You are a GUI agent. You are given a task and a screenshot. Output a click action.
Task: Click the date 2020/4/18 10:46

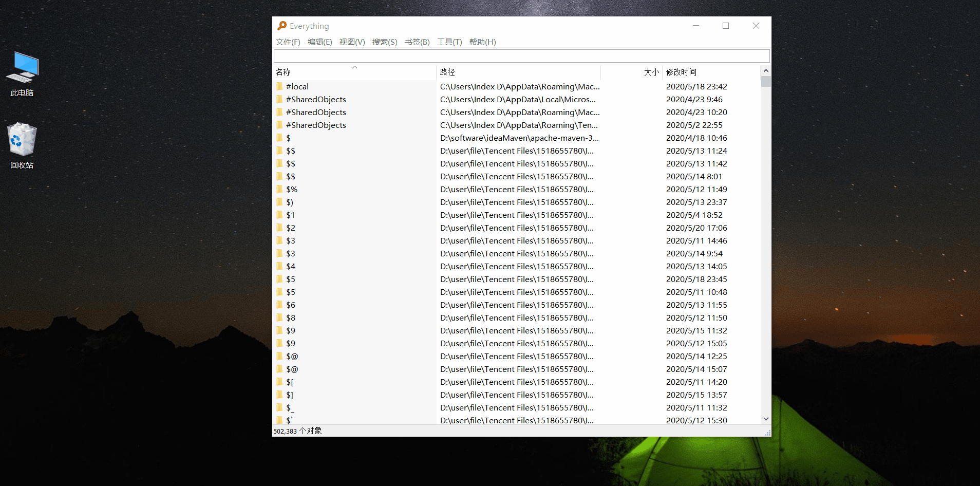coord(696,138)
